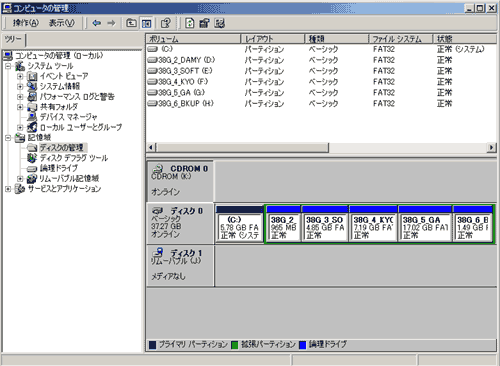Screen dimensions: 500x366
Task: Select the (C:) 5.78 GB partition block
Action: coord(240,224)
